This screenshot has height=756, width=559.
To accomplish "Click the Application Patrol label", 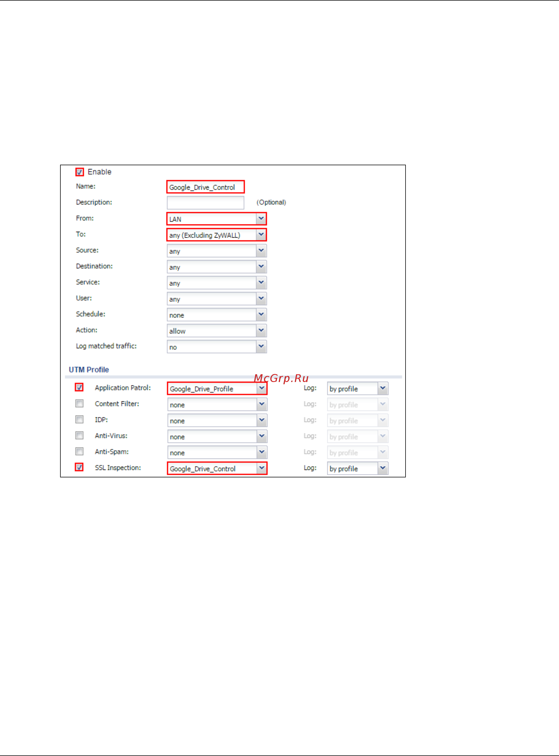I will [x=123, y=388].
